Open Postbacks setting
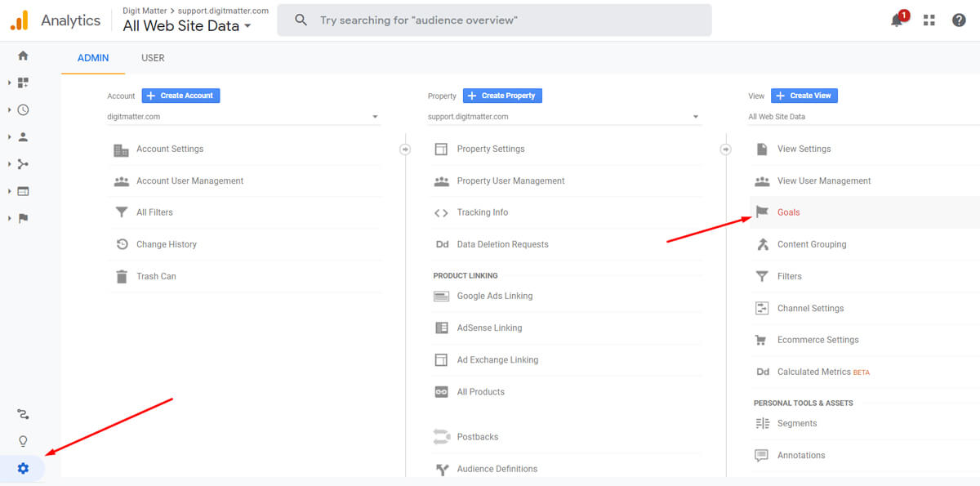980x486 pixels. tap(477, 436)
